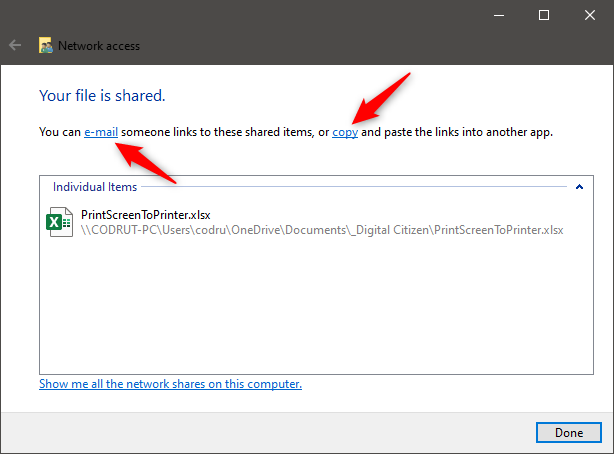Select the PrintScreenToPrinter.xlsx file name
614x454 pixels.
coord(146,215)
